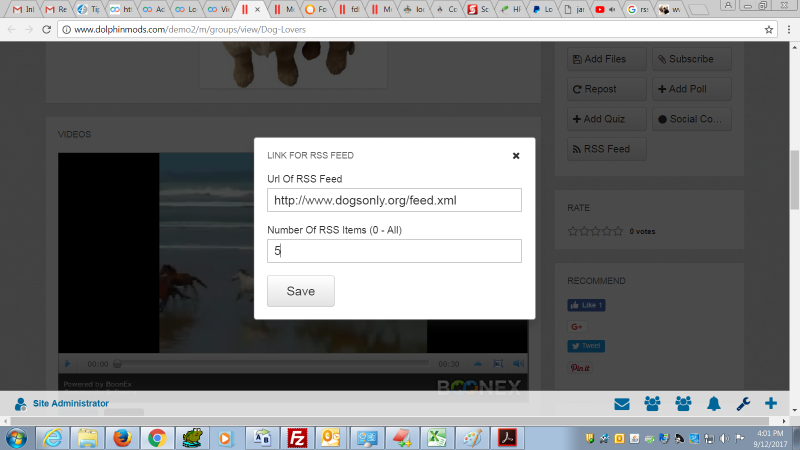Switch to the PayPal tab
The height and width of the screenshot is (450, 800).
(542, 9)
